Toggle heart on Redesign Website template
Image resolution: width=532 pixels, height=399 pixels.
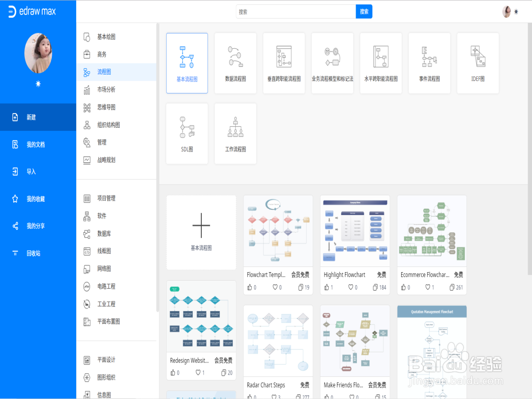pos(198,372)
